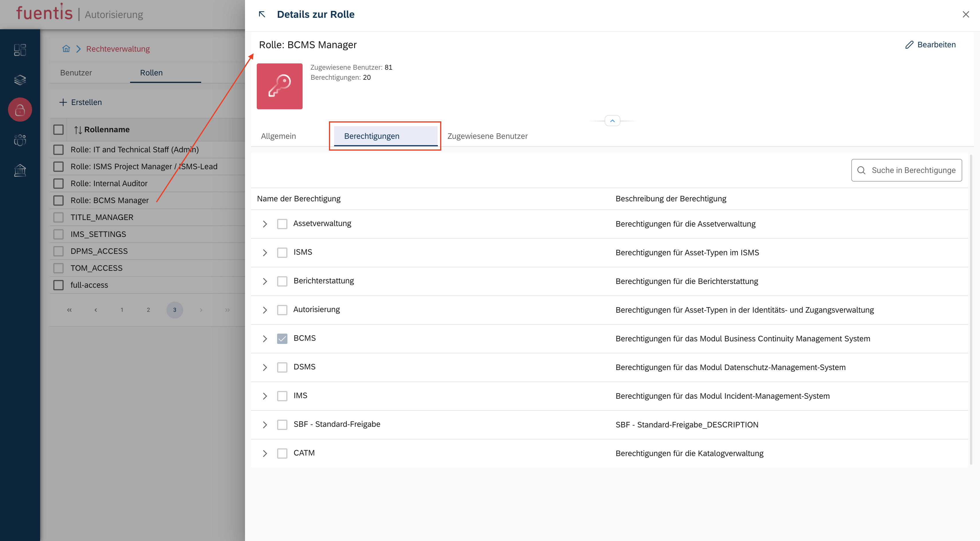Image resolution: width=980 pixels, height=541 pixels.
Task: Tick the DSMS permission checkbox
Action: 282,367
